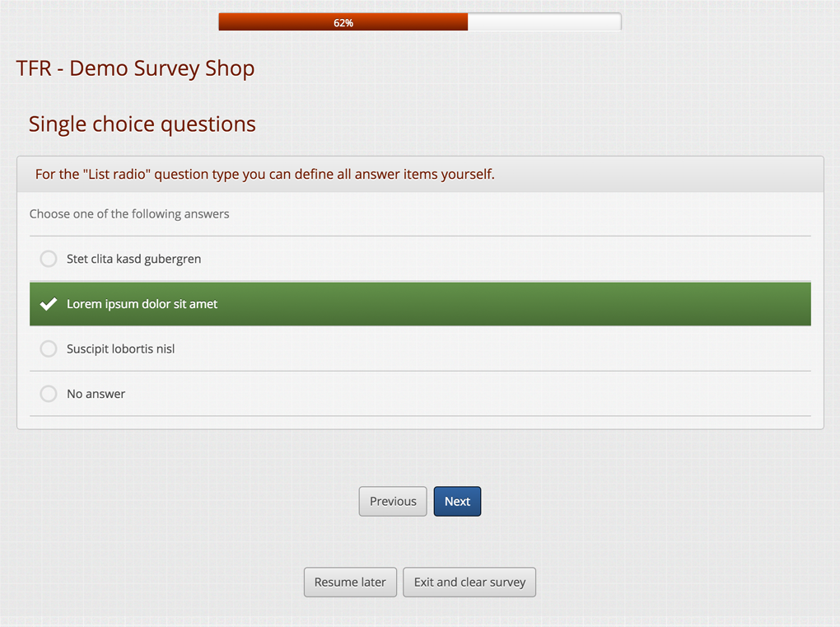Click the "No answer" label text
The image size is (840, 627).
pos(96,394)
